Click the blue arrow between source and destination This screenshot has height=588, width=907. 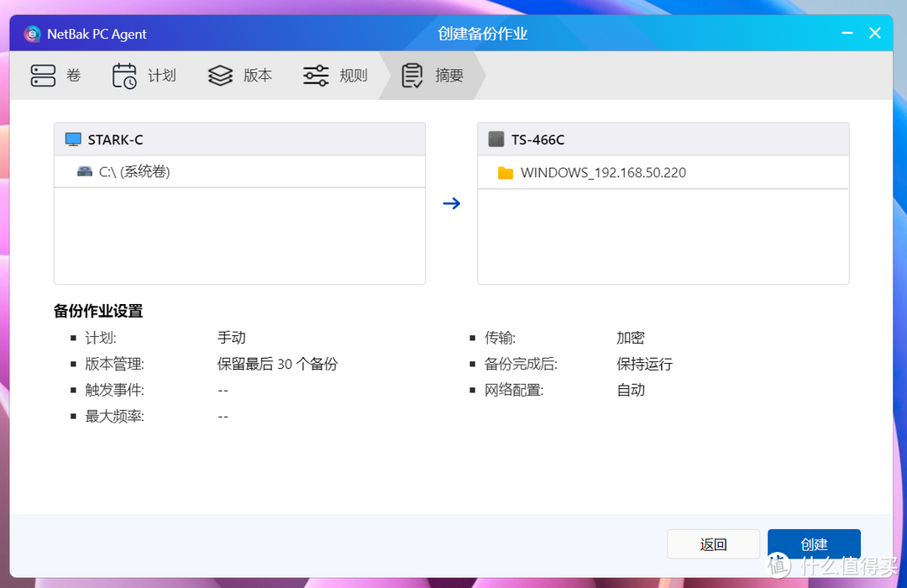[x=452, y=203]
